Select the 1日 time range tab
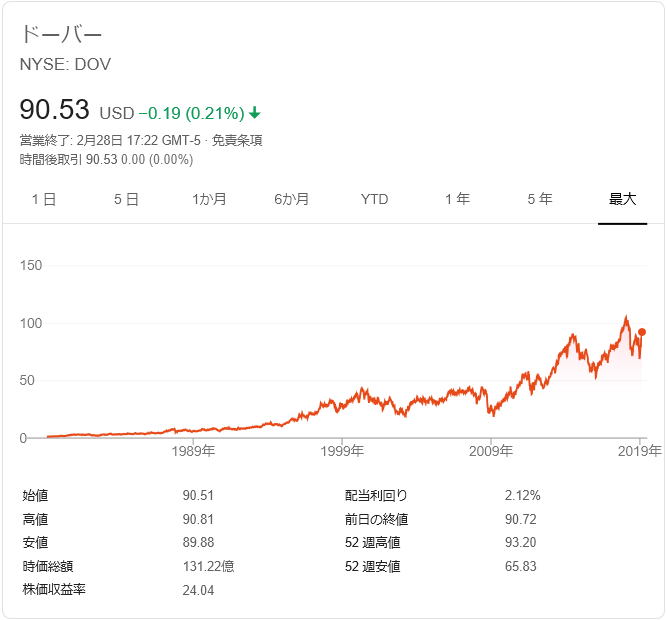The image size is (667, 620). (x=44, y=199)
